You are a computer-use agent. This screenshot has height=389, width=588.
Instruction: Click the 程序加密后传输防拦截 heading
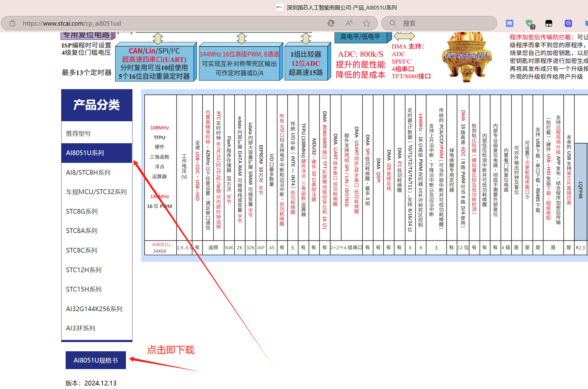click(541, 37)
